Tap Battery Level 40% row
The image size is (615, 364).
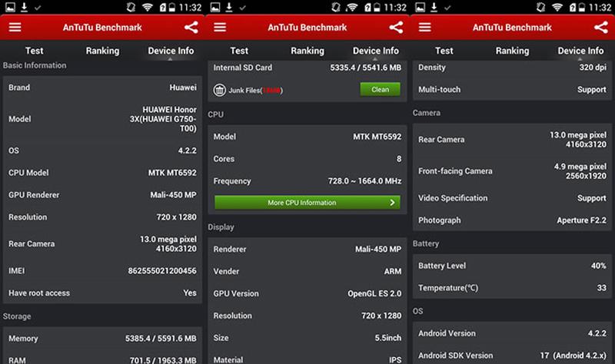[512, 266]
